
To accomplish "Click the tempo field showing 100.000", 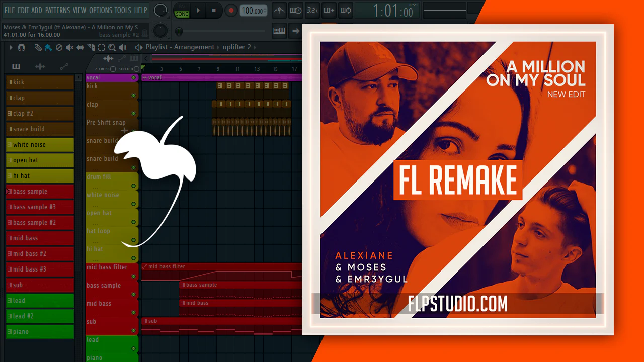I will (254, 11).
